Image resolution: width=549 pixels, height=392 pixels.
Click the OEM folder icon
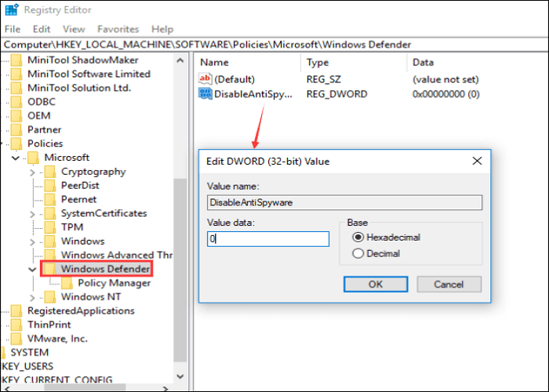(x=16, y=116)
